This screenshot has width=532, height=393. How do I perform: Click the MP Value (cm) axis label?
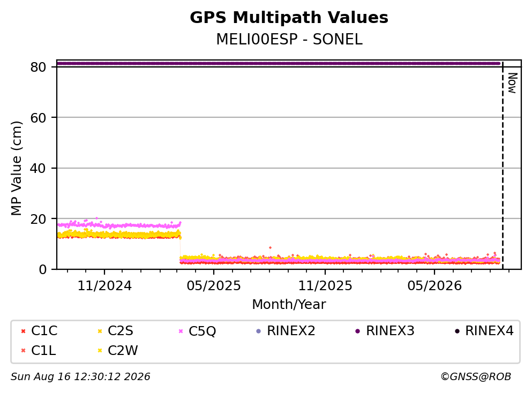(16, 168)
